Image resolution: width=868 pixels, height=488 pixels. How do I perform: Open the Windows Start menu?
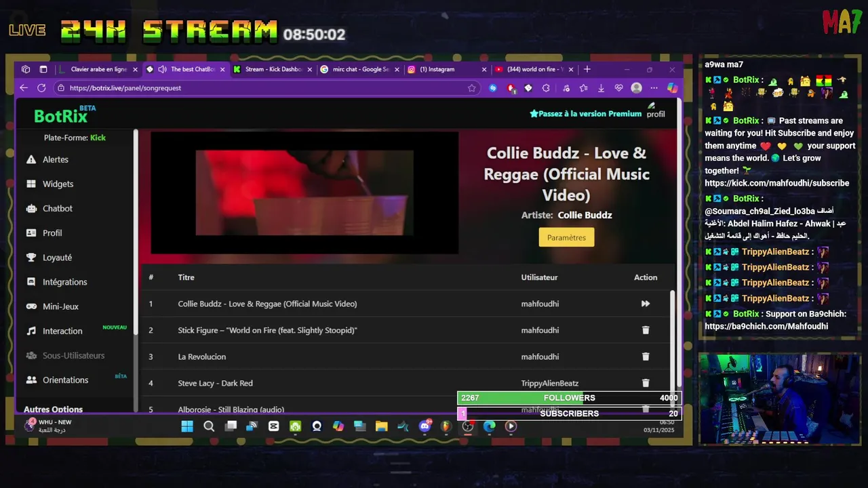(x=187, y=426)
